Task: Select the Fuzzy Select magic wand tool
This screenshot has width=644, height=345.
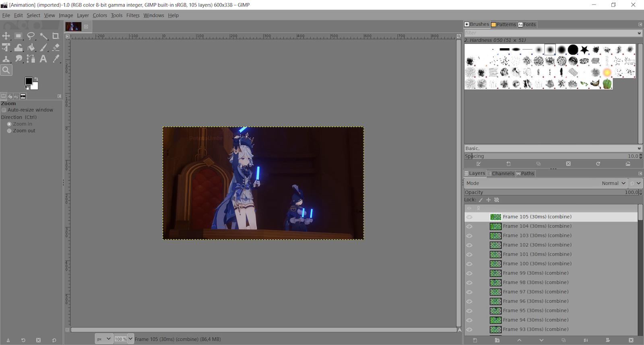Action: coord(43,36)
